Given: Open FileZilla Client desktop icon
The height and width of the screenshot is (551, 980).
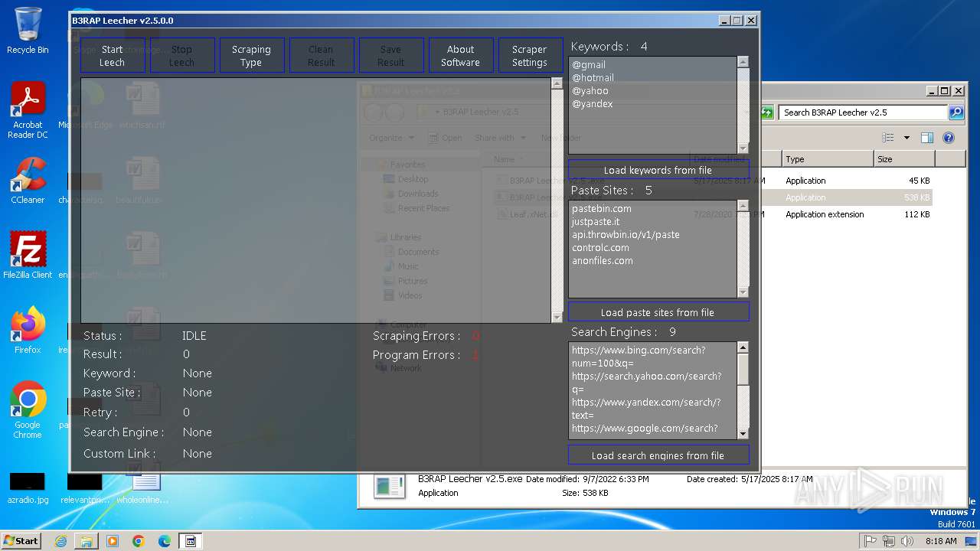Looking at the screenshot, I should tap(28, 255).
